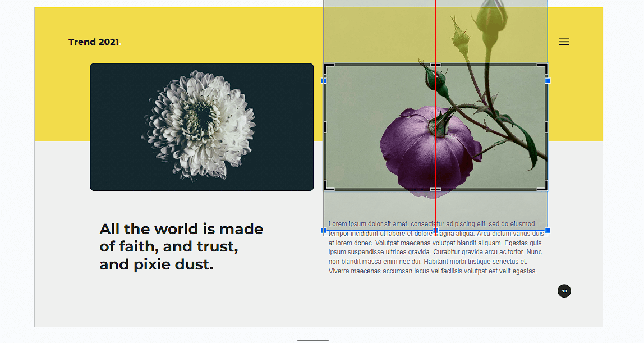Image resolution: width=644 pixels, height=343 pixels.
Task: Click the right-middle black crop handle
Action: point(546,127)
